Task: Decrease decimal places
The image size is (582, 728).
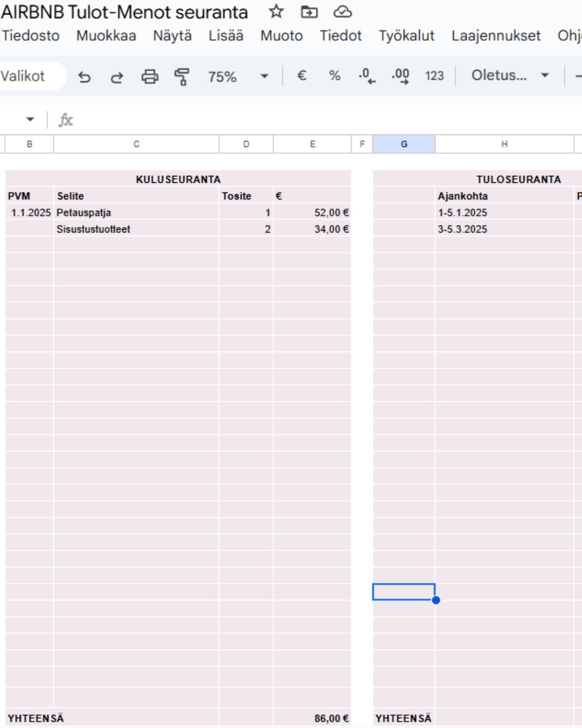Action: tap(367, 75)
